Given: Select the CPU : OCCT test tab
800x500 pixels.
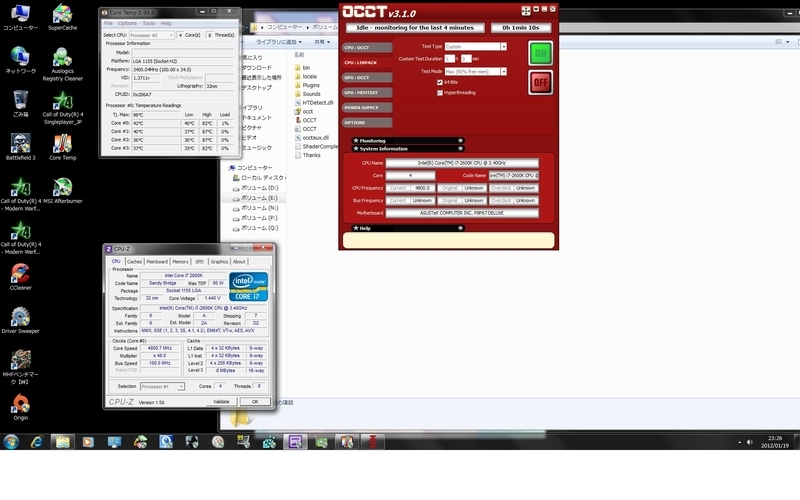Looking at the screenshot, I should (367, 47).
